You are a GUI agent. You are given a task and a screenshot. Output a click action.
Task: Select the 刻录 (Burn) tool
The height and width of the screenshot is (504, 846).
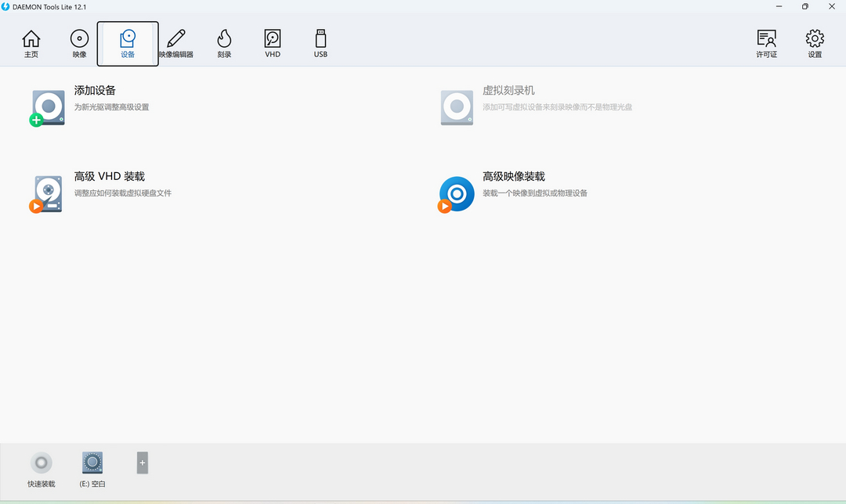point(224,43)
